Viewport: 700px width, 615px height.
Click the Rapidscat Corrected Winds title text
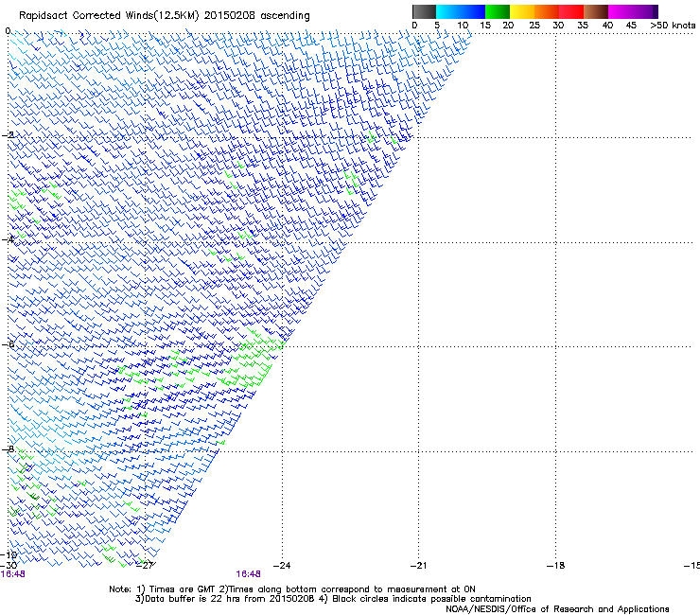[x=165, y=15]
